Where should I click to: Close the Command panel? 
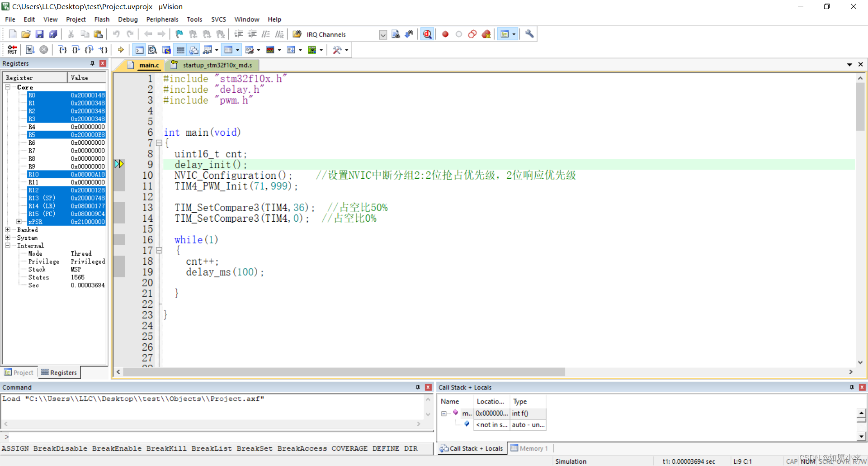(428, 387)
